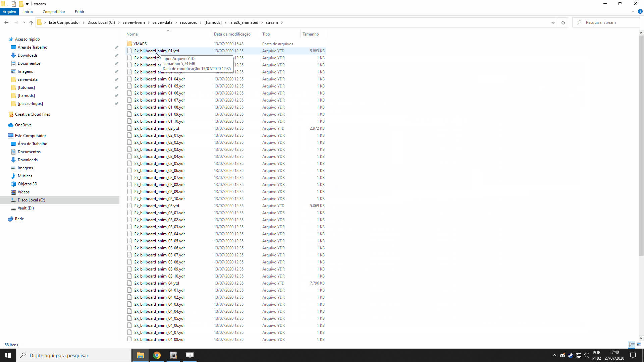Switch to the Exibir ribbon tab

[79, 12]
